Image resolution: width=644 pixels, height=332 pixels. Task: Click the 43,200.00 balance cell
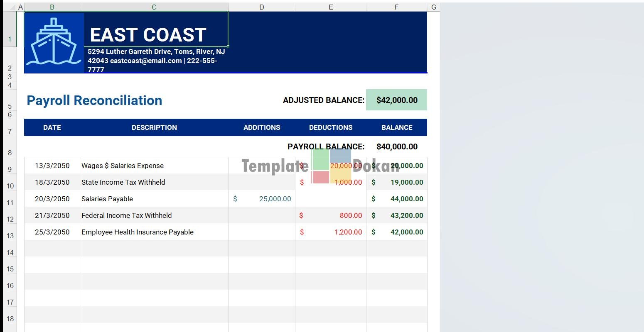point(406,215)
